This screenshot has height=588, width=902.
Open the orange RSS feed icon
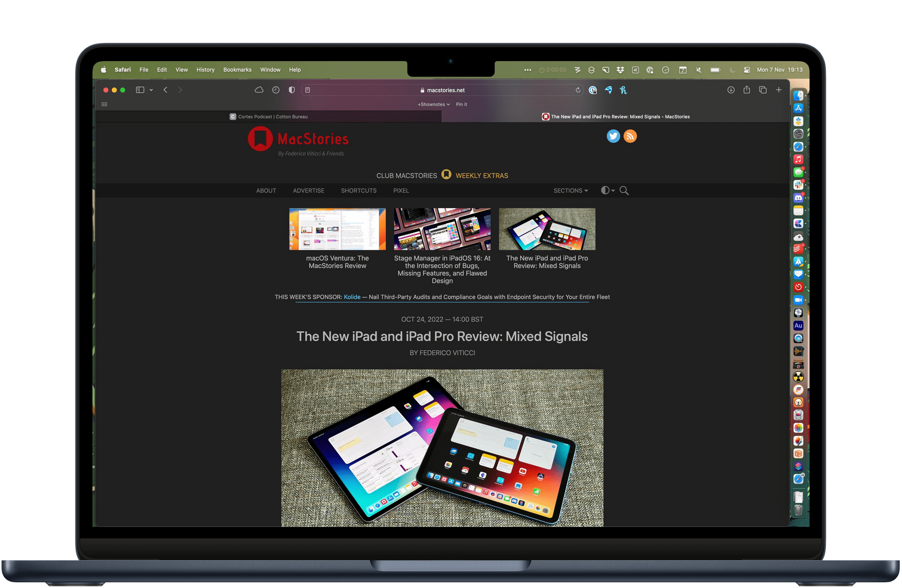(630, 136)
